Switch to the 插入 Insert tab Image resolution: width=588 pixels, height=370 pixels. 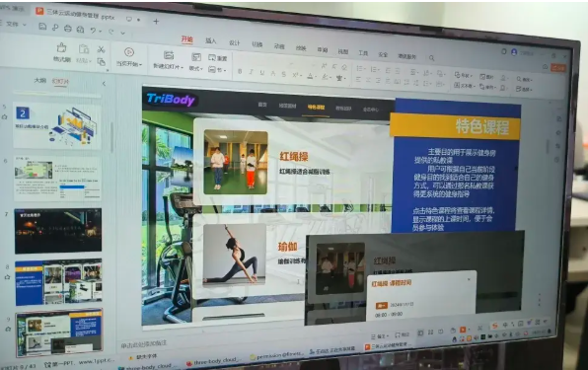(211, 40)
